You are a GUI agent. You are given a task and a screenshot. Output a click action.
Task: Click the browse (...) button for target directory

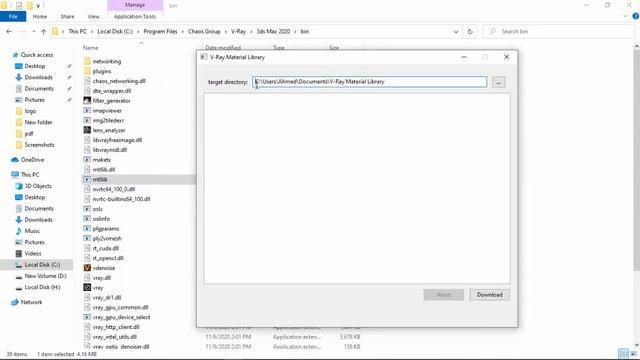pyautogui.click(x=498, y=82)
